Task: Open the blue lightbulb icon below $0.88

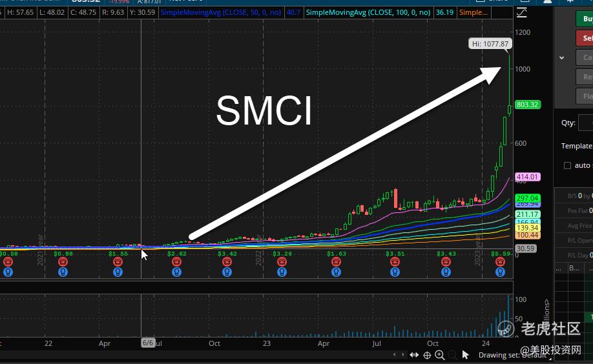Action: (63, 272)
